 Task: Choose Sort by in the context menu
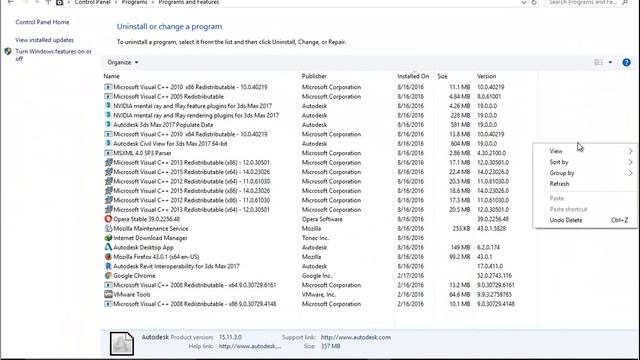point(559,162)
